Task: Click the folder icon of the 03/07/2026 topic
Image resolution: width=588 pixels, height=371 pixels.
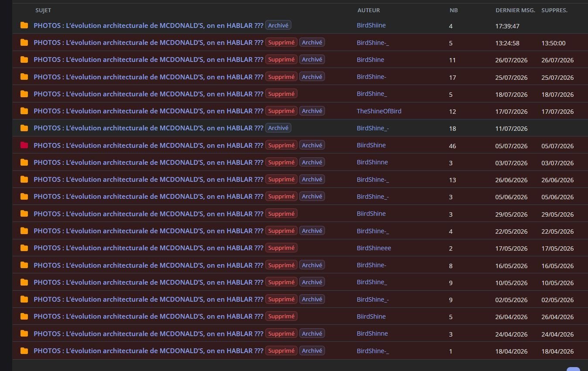Action: (24, 162)
